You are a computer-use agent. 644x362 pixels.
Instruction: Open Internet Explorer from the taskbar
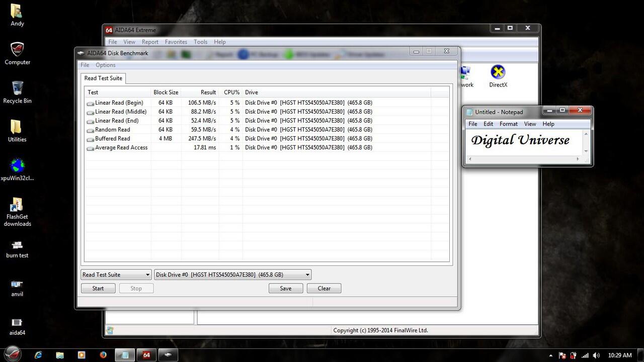click(x=38, y=354)
